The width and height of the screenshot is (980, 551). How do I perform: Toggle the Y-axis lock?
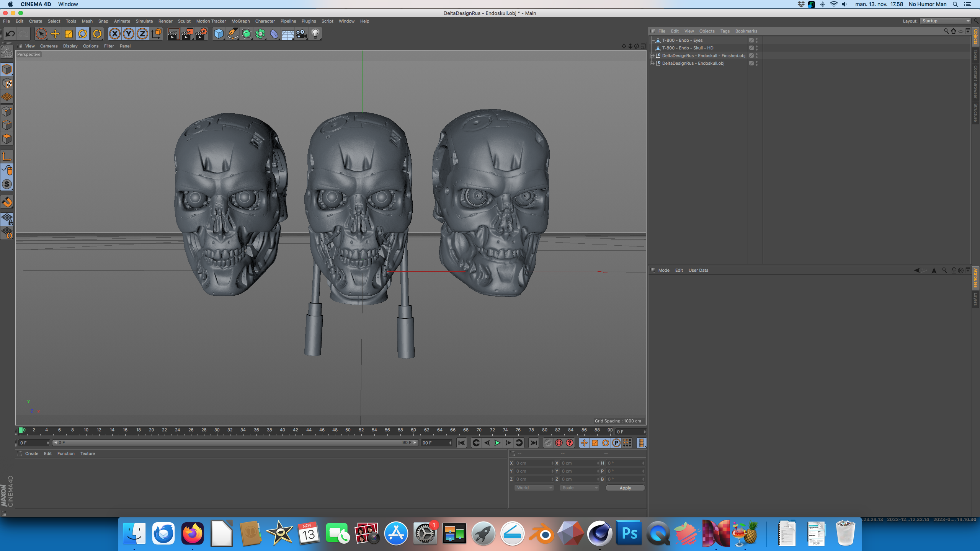tap(129, 34)
